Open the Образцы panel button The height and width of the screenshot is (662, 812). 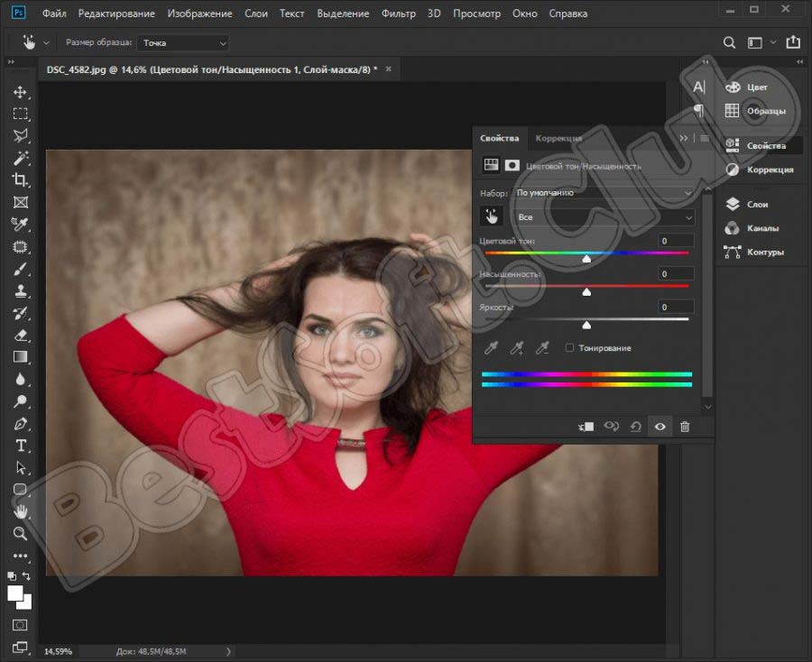pyautogui.click(x=756, y=111)
